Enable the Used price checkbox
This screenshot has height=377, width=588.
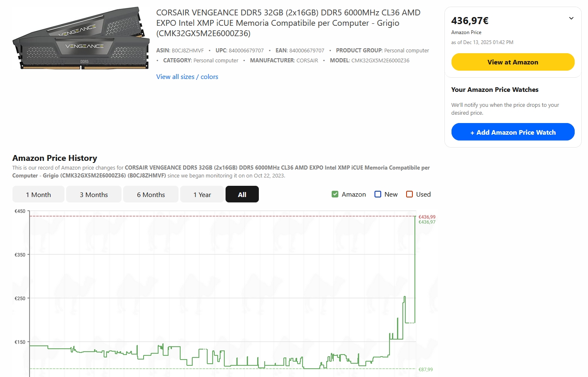[409, 194]
